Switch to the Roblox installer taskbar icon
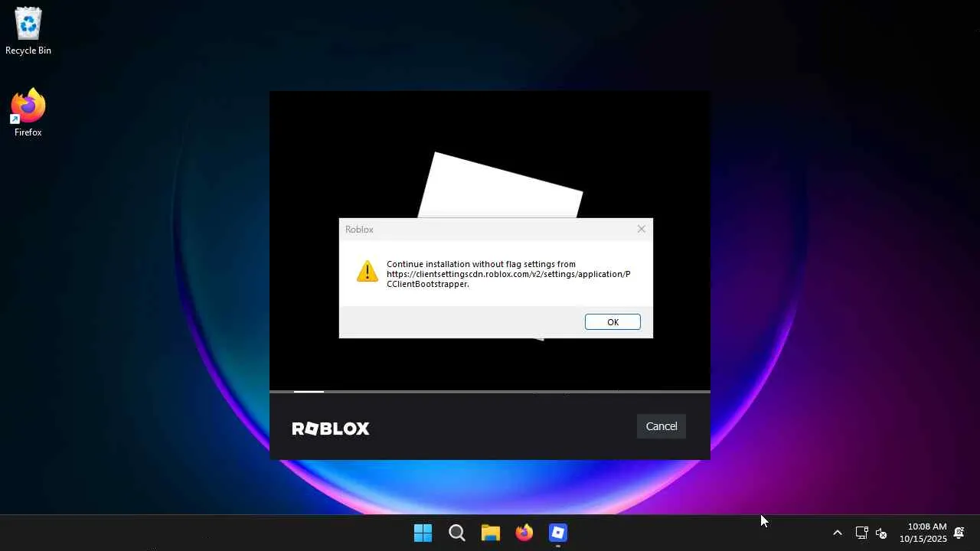The width and height of the screenshot is (980, 551). (x=558, y=533)
